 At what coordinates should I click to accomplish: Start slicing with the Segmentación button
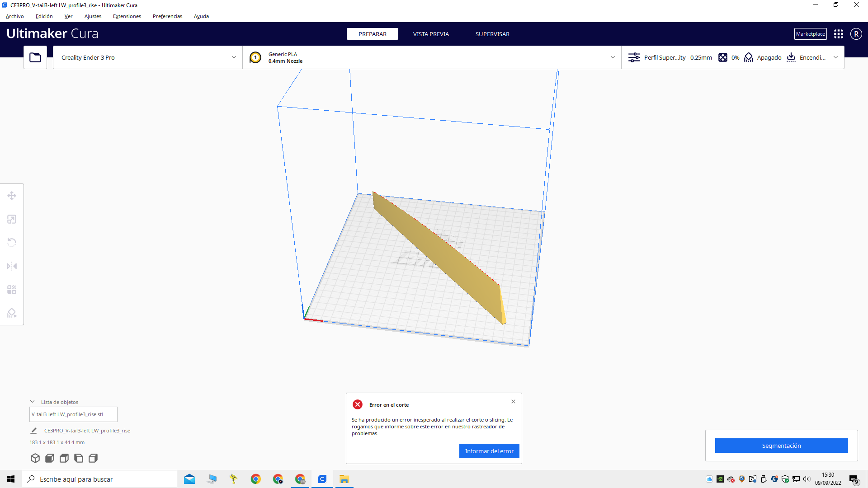[x=781, y=446]
